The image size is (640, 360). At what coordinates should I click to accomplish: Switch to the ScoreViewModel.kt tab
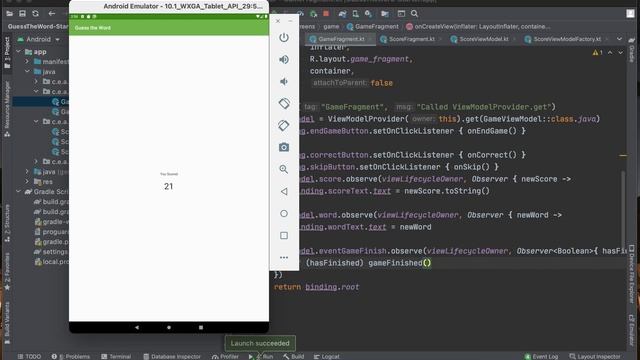coord(484,39)
